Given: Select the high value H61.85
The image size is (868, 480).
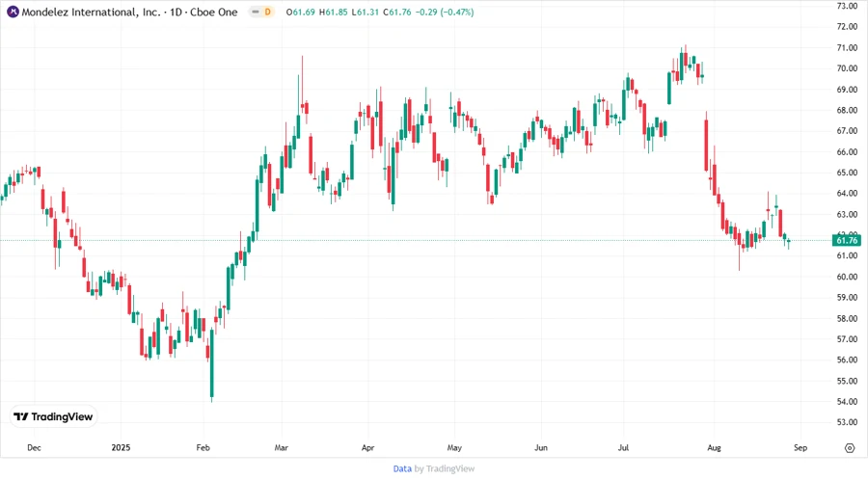Looking at the screenshot, I should coord(334,12).
